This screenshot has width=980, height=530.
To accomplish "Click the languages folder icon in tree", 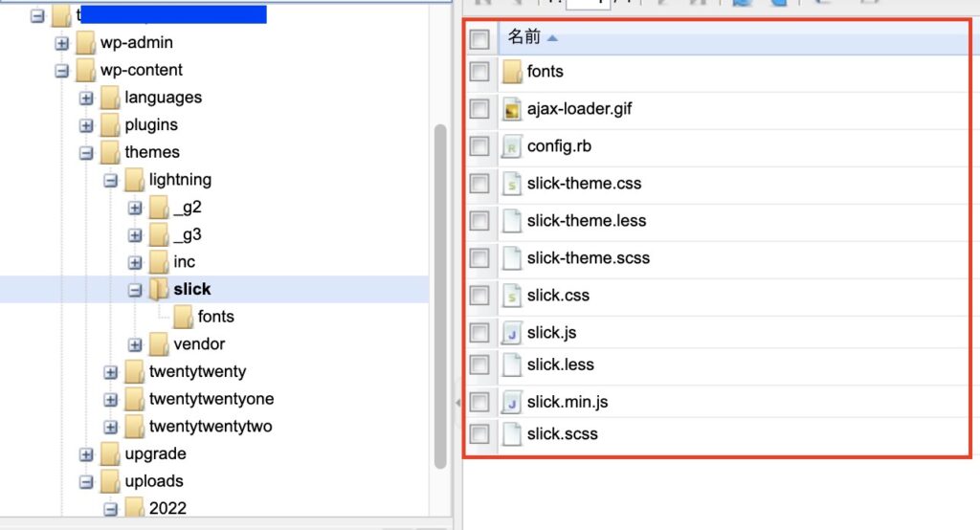I will click(x=109, y=98).
